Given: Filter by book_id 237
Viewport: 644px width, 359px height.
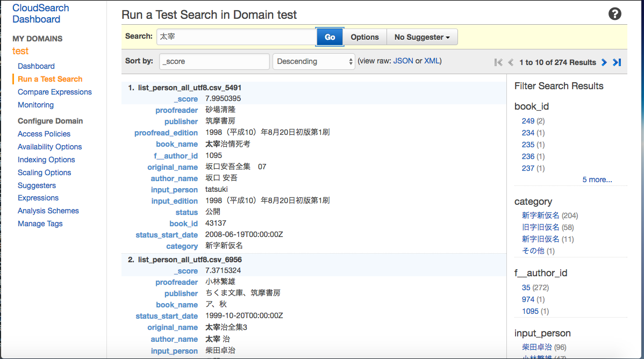Looking at the screenshot, I should tap(528, 168).
